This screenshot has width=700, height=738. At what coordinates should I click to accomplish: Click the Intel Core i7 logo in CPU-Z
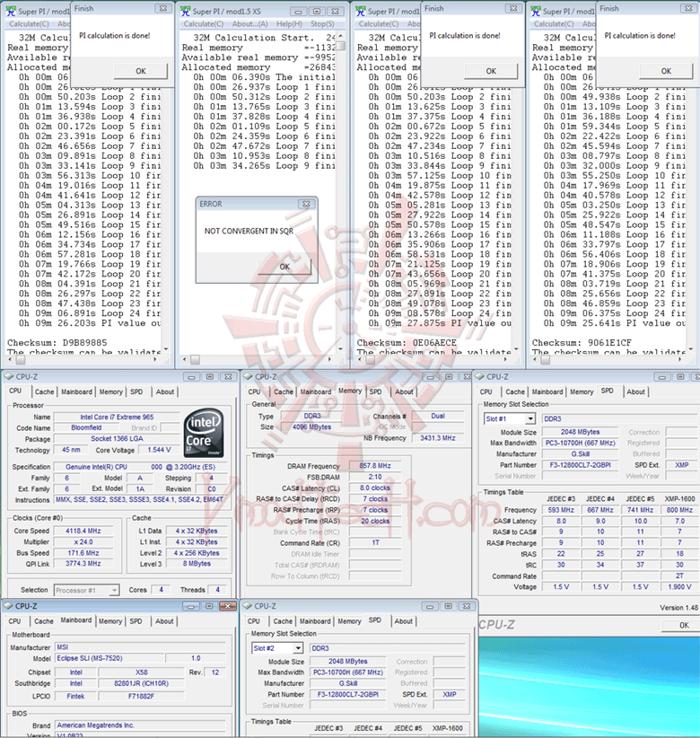204,434
